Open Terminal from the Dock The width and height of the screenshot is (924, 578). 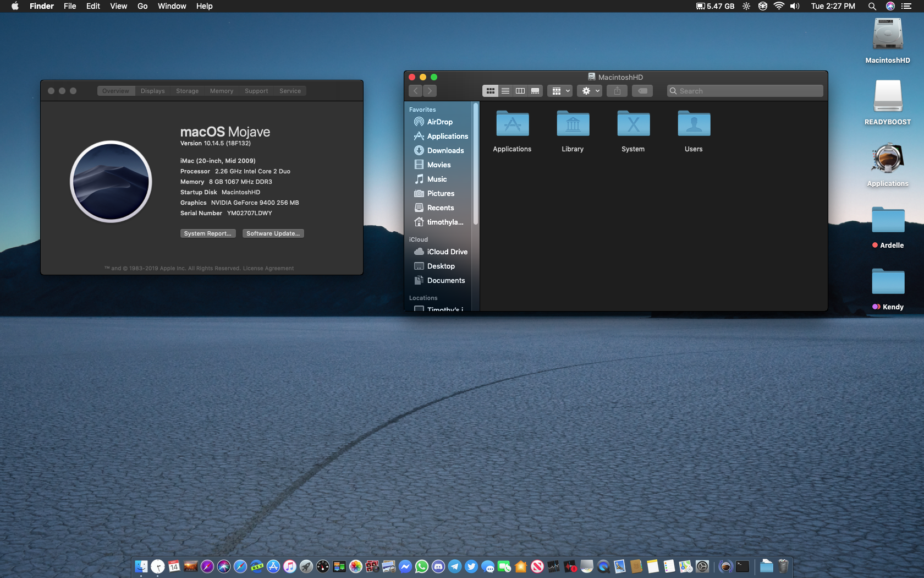tap(743, 566)
